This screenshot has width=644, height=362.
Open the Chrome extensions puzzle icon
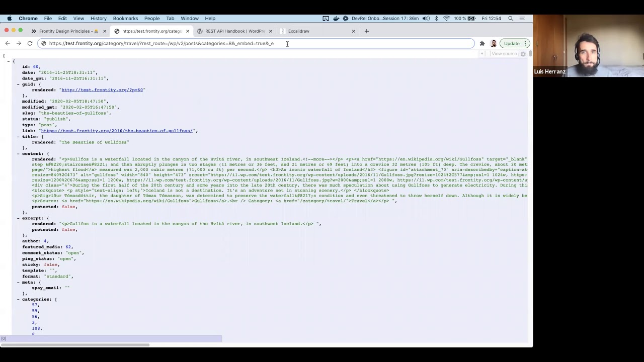coord(482,43)
